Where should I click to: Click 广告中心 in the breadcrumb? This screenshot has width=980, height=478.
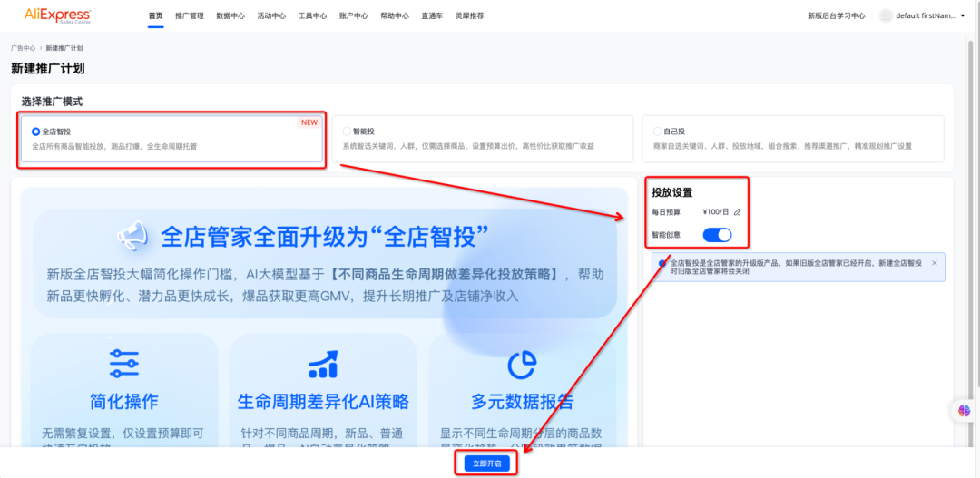(23, 47)
